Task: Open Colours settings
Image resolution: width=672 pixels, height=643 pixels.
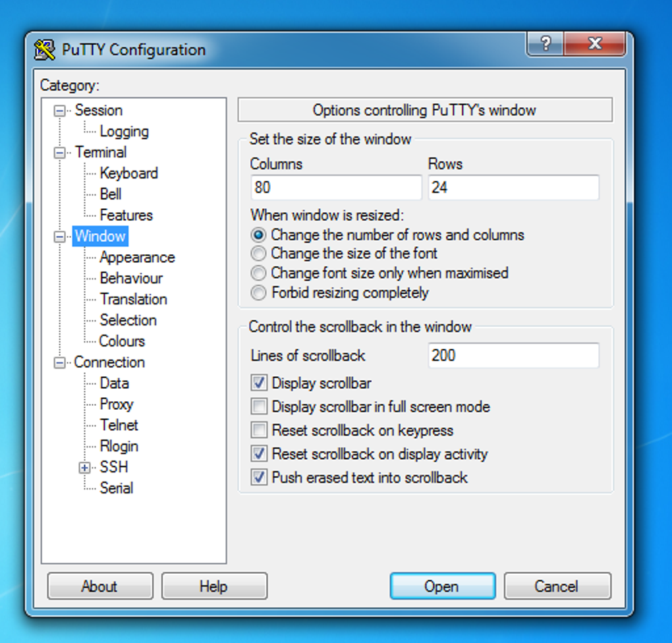Action: [x=122, y=341]
